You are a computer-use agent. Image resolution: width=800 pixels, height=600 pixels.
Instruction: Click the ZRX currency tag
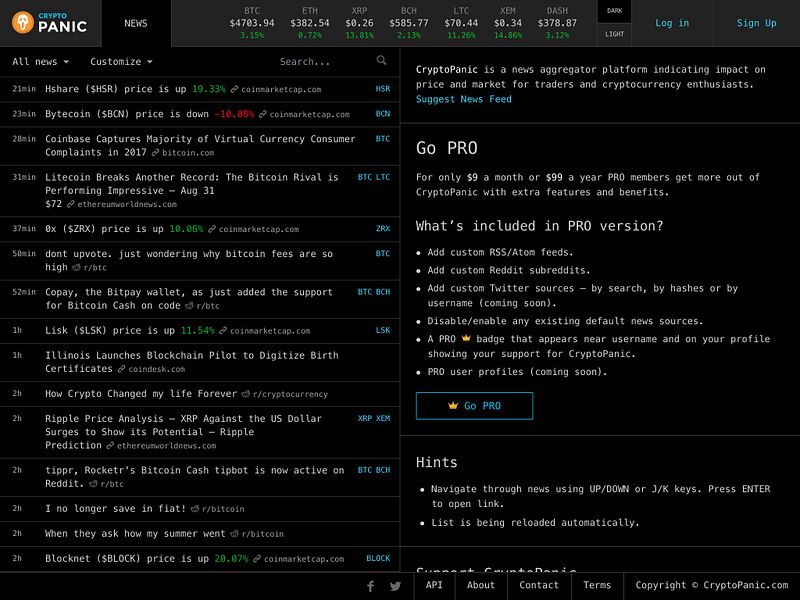click(x=383, y=229)
